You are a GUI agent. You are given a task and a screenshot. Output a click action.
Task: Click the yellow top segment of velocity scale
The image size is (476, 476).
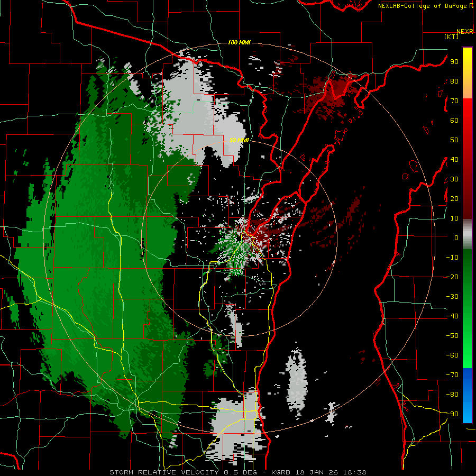coord(467,73)
